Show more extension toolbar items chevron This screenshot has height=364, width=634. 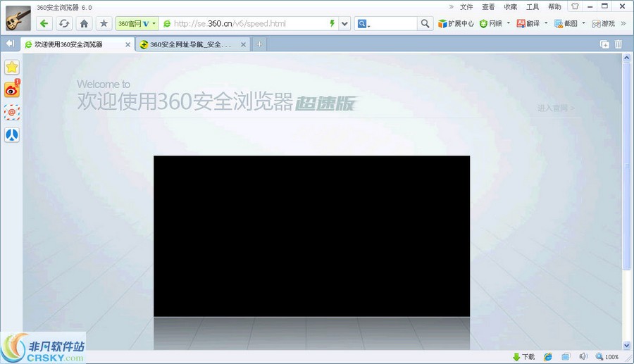(x=623, y=23)
